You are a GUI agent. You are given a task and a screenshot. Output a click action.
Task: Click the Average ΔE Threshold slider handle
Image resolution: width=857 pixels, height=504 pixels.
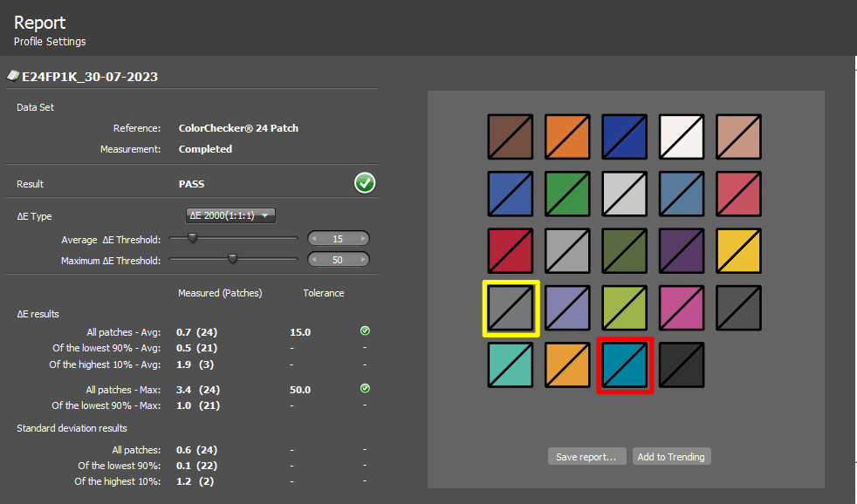tap(192, 237)
